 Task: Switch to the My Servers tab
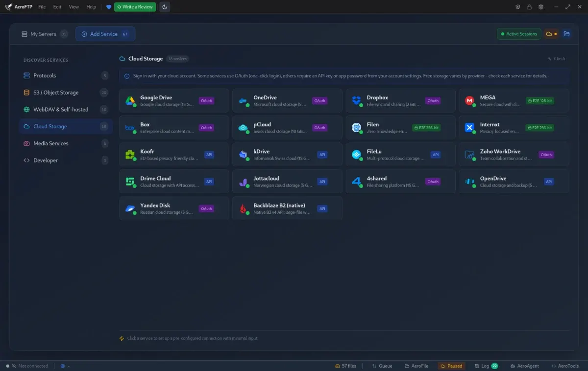coord(44,34)
